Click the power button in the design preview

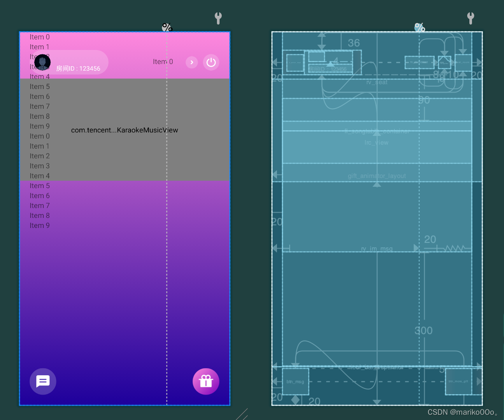click(211, 62)
